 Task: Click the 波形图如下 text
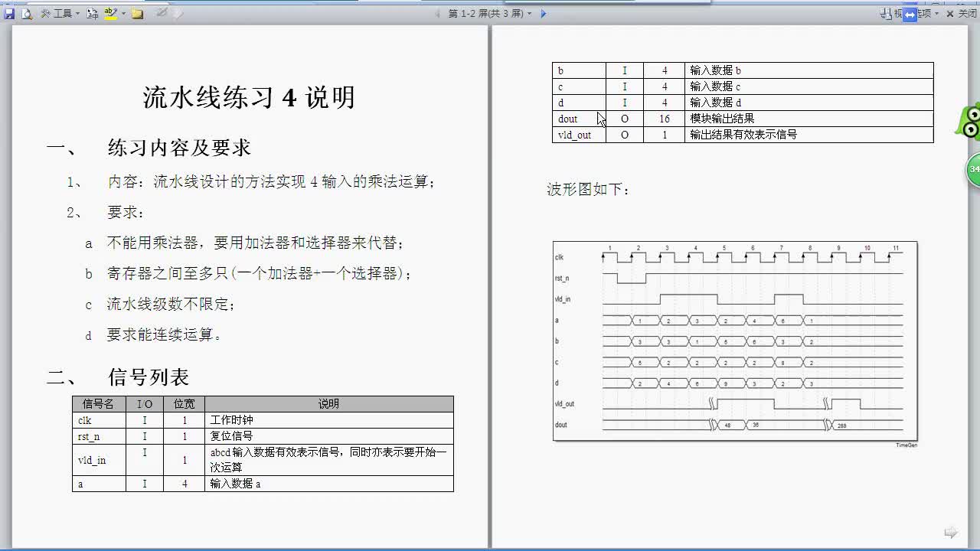pos(588,189)
